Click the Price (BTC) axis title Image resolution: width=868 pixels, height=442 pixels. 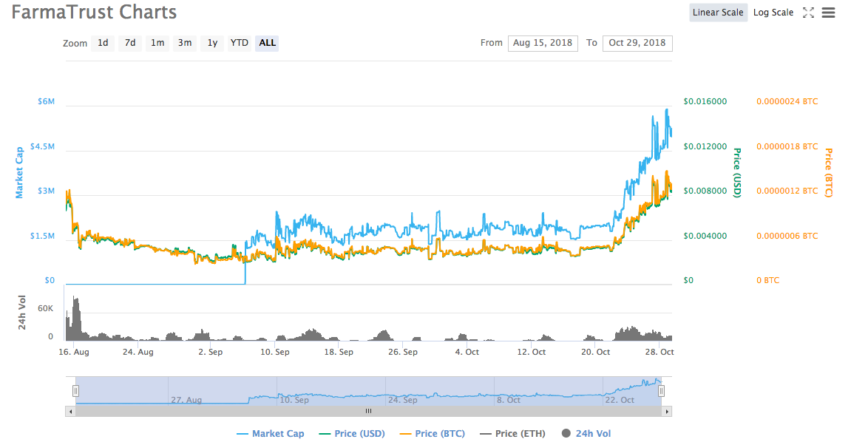(828, 173)
